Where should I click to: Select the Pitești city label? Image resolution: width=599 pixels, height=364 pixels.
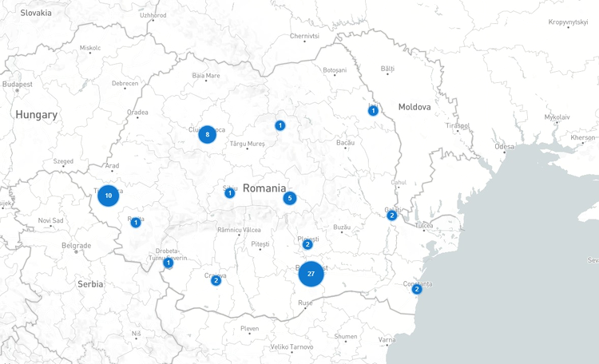tap(260, 244)
